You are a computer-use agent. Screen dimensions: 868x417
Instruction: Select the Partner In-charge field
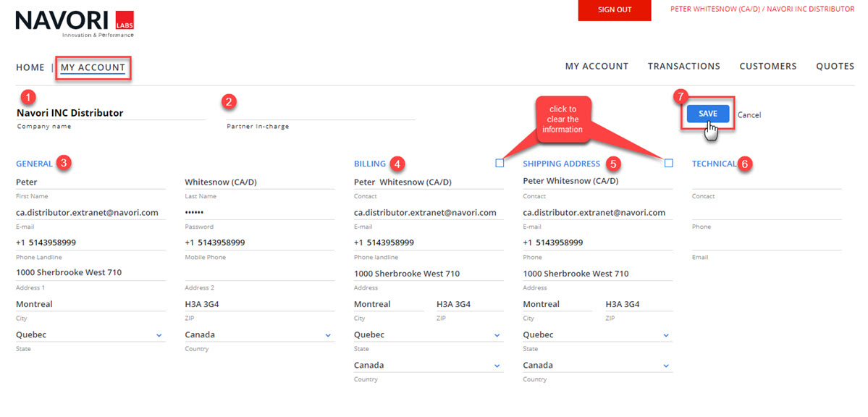pyautogui.click(x=321, y=113)
